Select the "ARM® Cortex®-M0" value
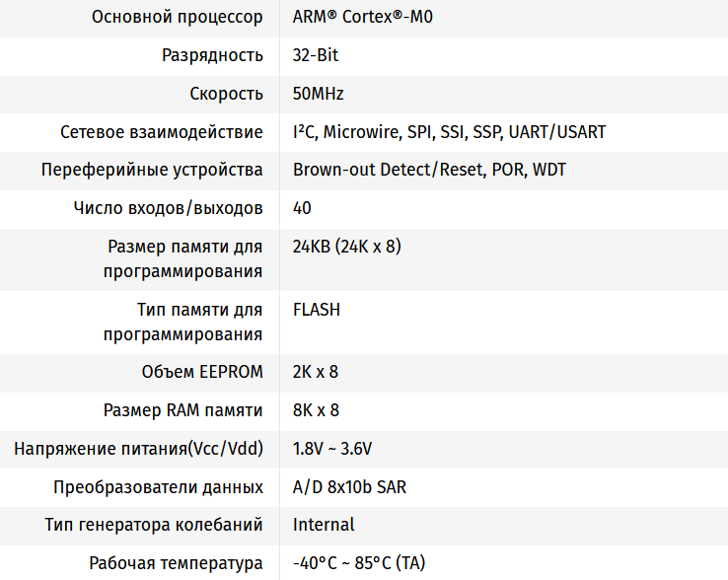728x580 pixels. (362, 17)
